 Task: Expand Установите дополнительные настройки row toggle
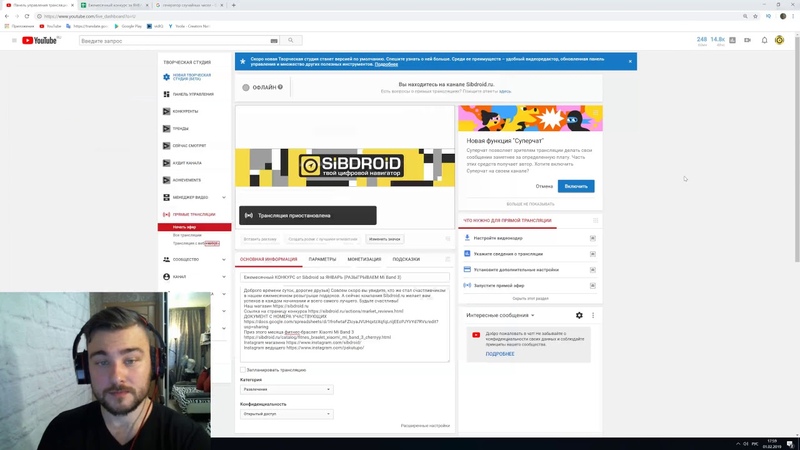[x=593, y=270]
